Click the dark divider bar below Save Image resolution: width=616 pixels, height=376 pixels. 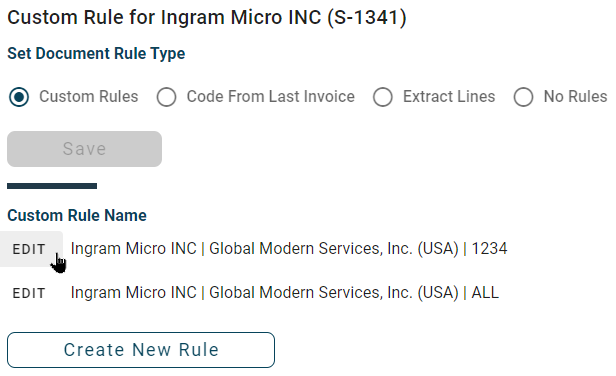[52, 186]
